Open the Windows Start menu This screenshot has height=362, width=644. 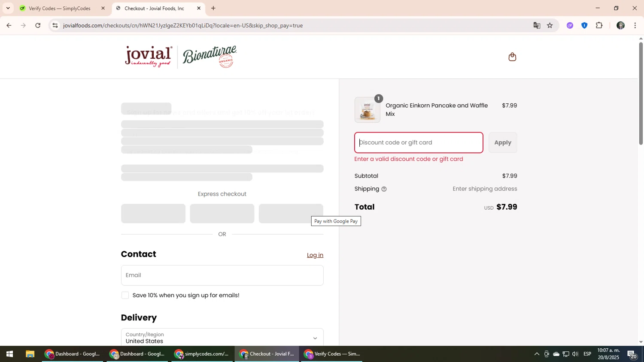9,354
